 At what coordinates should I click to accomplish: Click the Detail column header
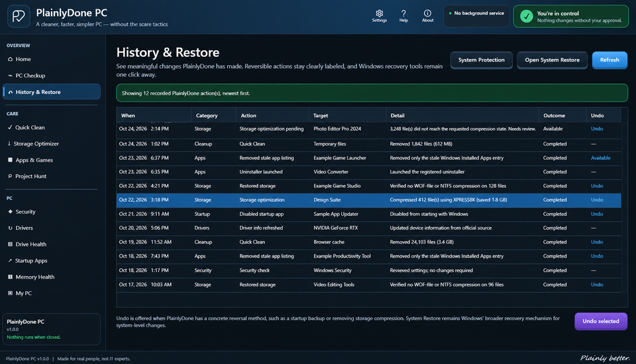pos(462,116)
